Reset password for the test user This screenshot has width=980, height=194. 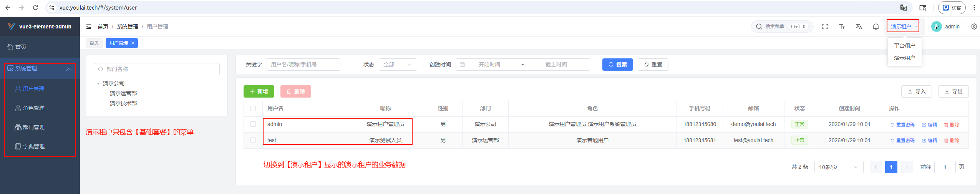tap(902, 141)
